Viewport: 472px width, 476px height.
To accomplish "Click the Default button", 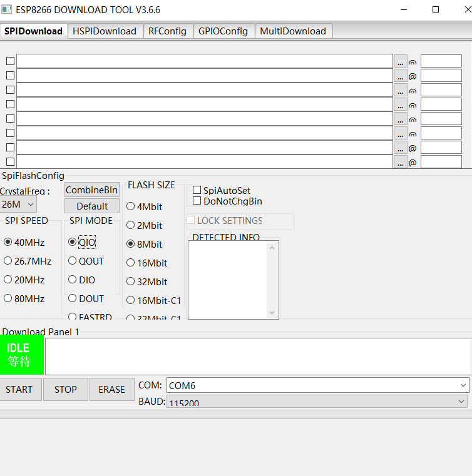I will pos(92,206).
